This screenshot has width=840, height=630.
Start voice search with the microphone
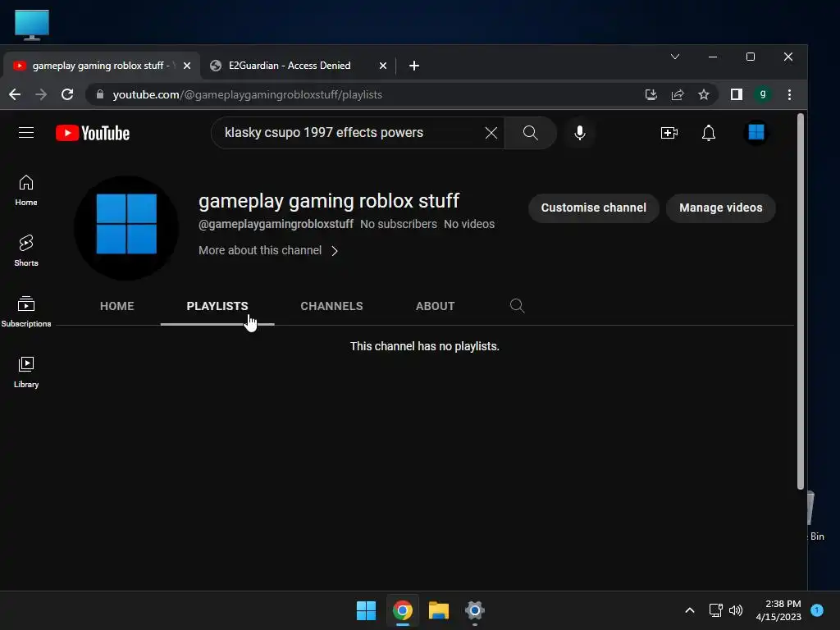click(x=580, y=133)
